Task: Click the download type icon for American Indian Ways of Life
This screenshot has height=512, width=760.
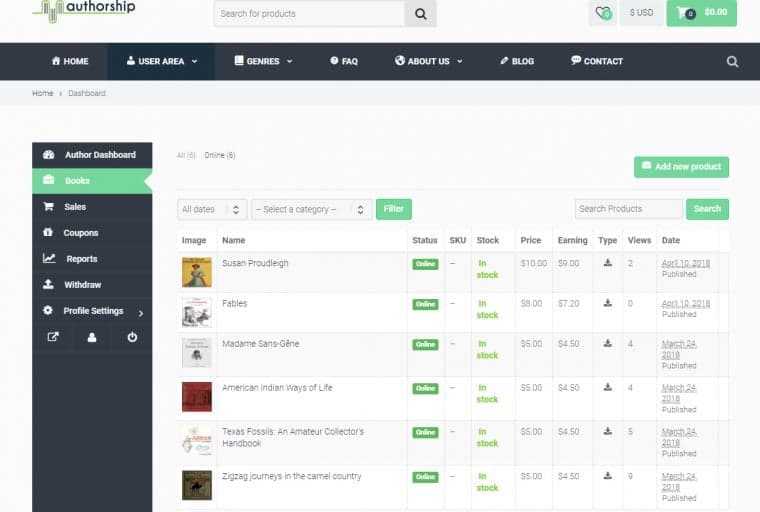Action: (x=607, y=387)
